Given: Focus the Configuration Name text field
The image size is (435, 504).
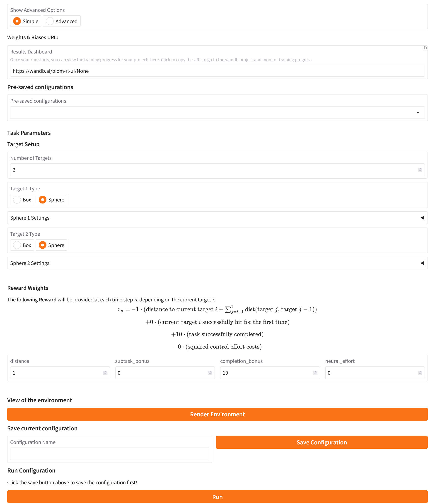Looking at the screenshot, I should [109, 454].
